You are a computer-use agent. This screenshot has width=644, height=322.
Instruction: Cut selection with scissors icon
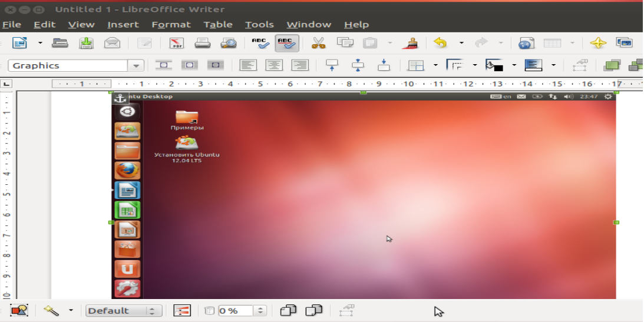click(x=318, y=42)
